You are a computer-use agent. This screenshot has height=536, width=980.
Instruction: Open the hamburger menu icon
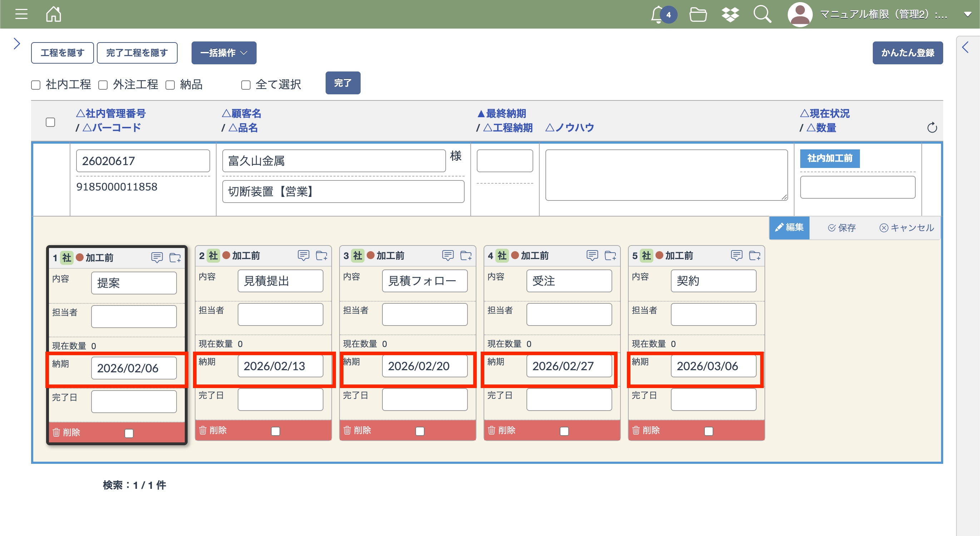(21, 14)
